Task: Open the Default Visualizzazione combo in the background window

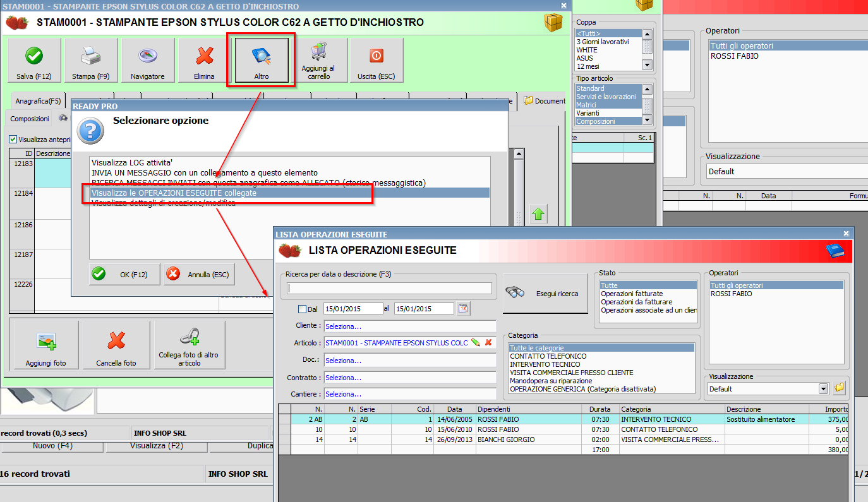Action: 787,171
